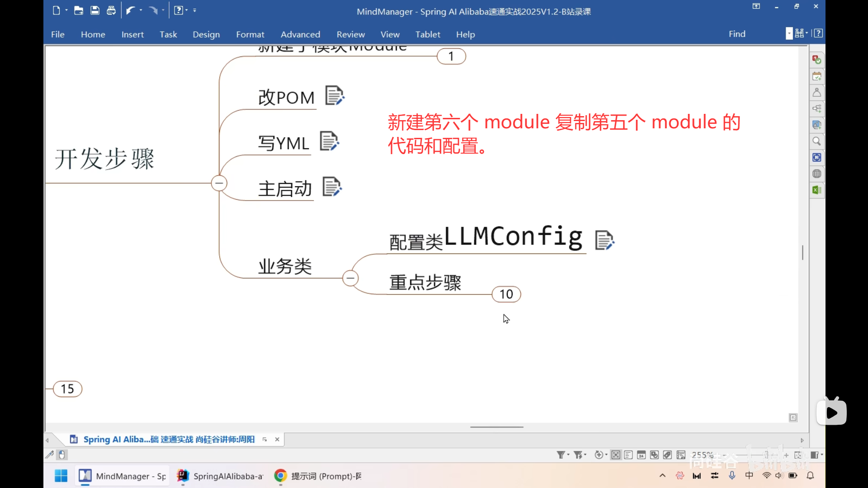Open the Search panel in right sidebar
This screenshot has width=868, height=488.
tap(816, 141)
